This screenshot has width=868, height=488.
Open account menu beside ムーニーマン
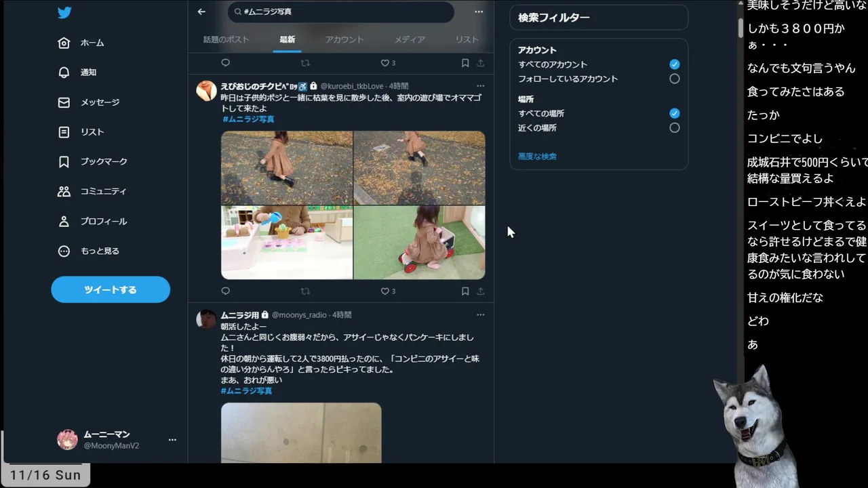tap(172, 440)
